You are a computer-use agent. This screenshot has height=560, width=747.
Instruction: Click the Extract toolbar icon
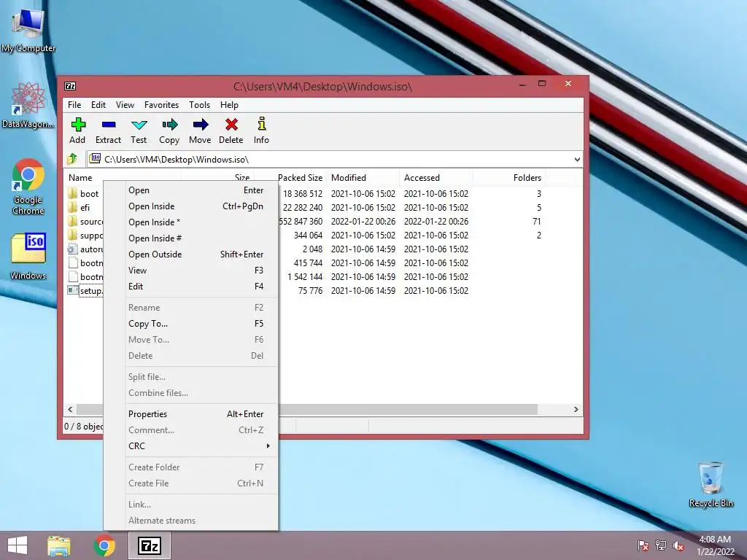(109, 125)
